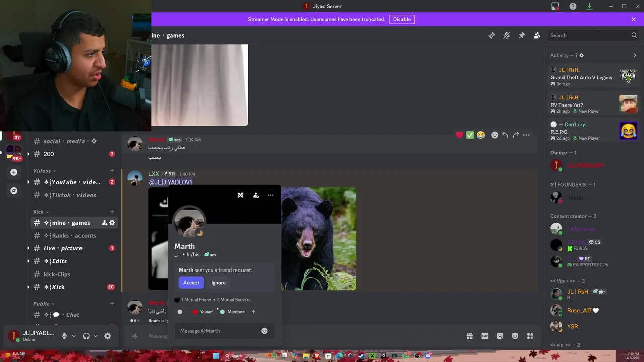
Task: Open pinned messages
Action: pyautogui.click(x=522, y=35)
